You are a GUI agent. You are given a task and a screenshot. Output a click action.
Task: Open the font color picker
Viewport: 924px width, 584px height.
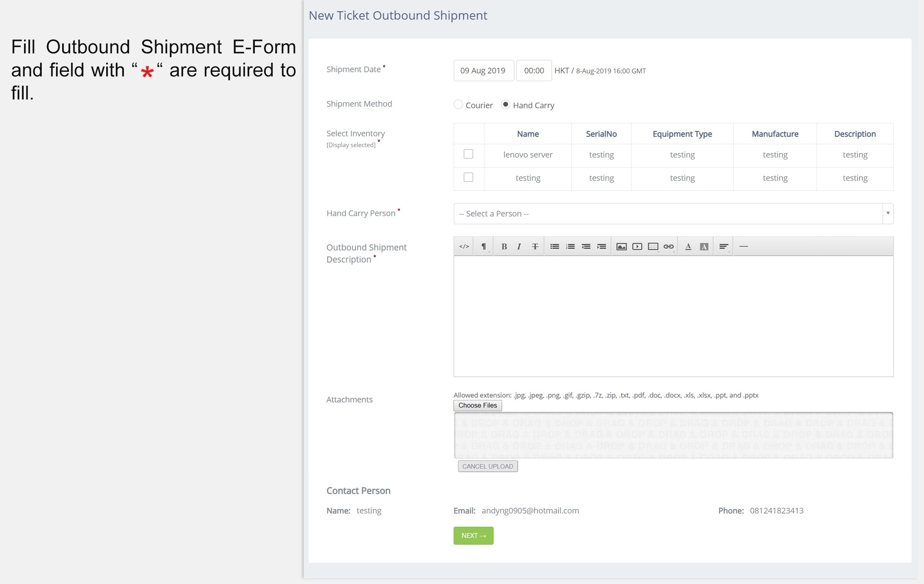[688, 247]
